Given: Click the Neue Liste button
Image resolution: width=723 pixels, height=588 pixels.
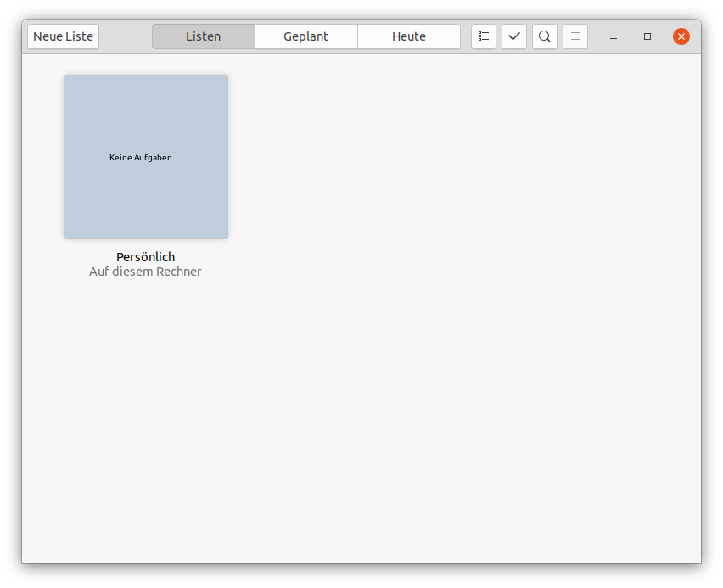Looking at the screenshot, I should point(63,36).
